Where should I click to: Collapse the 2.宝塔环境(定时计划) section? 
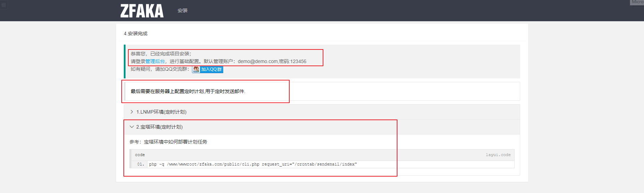click(x=322, y=127)
